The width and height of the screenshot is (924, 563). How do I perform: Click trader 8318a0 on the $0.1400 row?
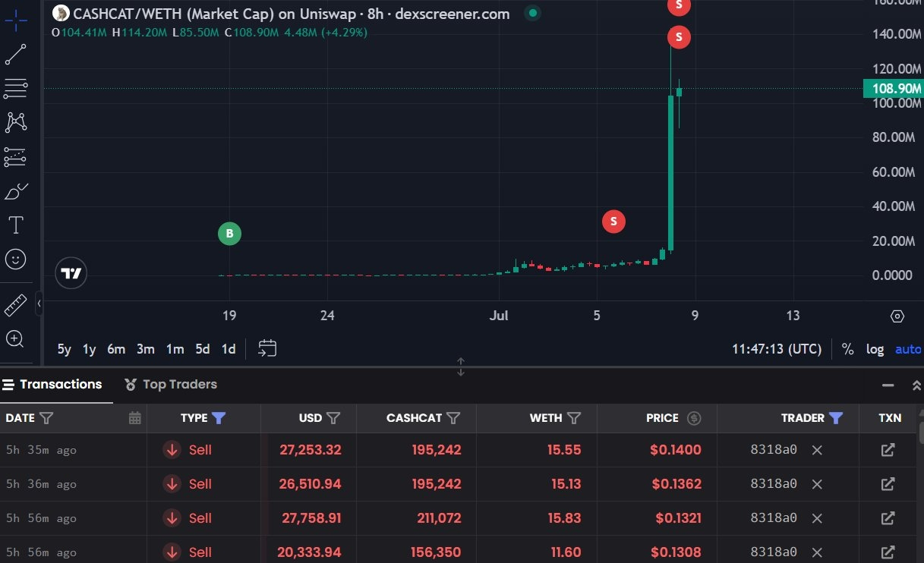[x=774, y=450]
